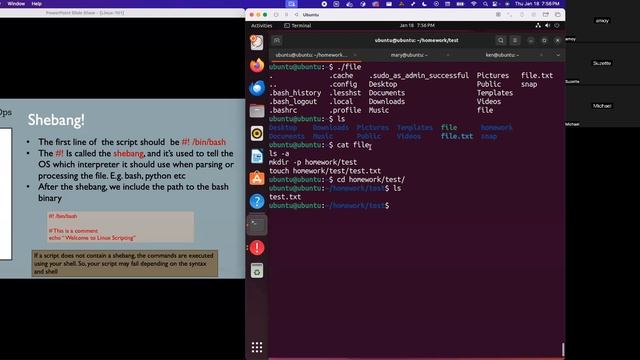
Task: Open Rhythmbox music player from the dock
Action: [257, 133]
